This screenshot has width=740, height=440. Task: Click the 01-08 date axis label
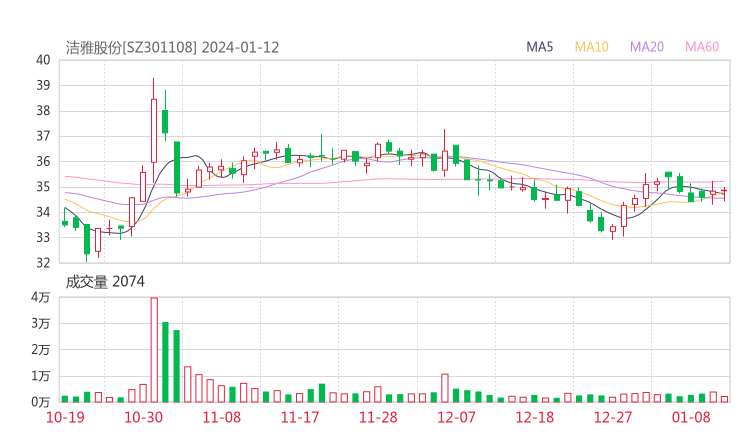(x=691, y=417)
